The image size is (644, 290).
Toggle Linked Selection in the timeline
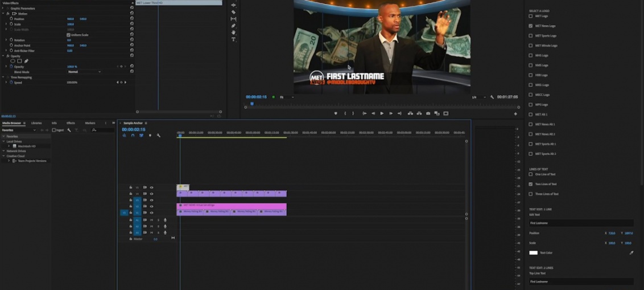[x=141, y=136]
